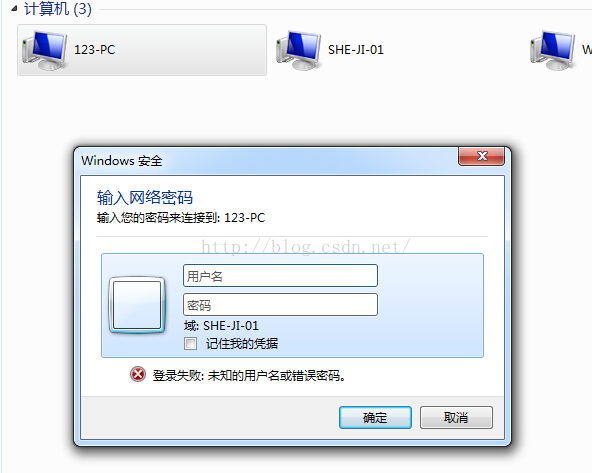Select the SHE-JI-01 computer icon
Image resolution: width=592 pixels, height=473 pixels.
(298, 50)
